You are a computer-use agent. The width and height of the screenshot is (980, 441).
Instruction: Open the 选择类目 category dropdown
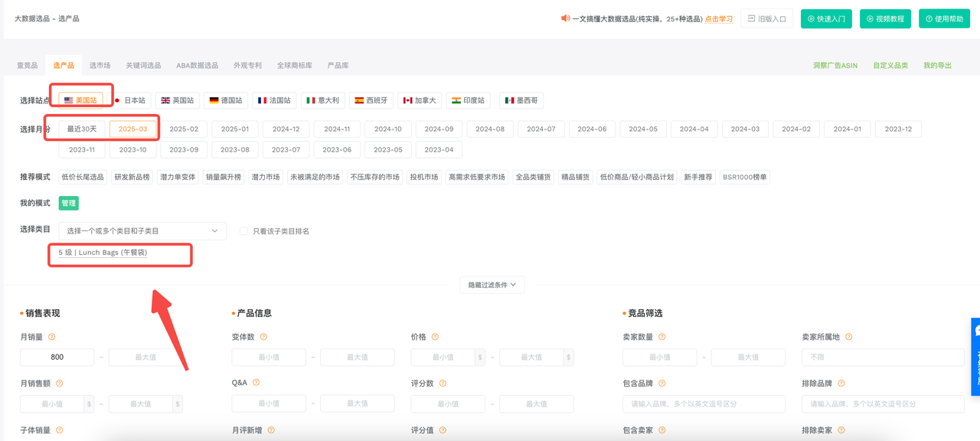tap(142, 230)
